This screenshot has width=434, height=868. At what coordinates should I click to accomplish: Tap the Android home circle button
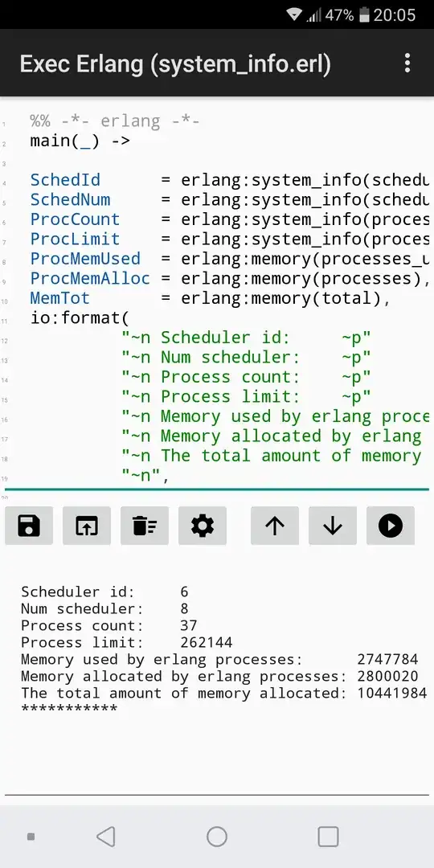point(217,837)
